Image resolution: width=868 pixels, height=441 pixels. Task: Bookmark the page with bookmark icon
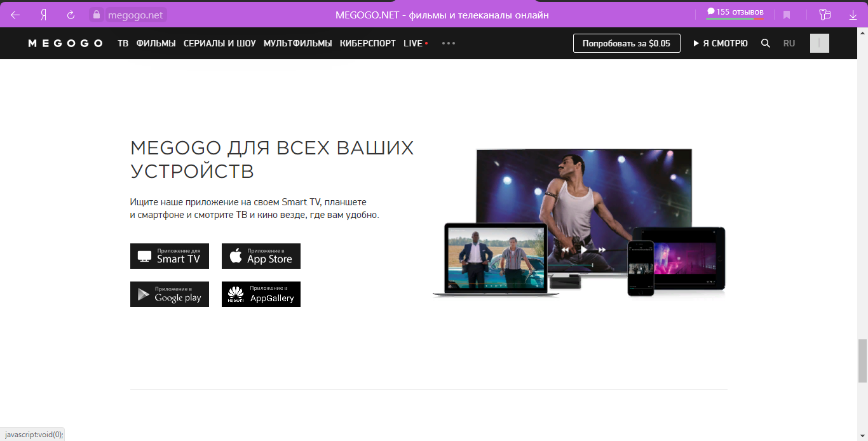coord(786,15)
